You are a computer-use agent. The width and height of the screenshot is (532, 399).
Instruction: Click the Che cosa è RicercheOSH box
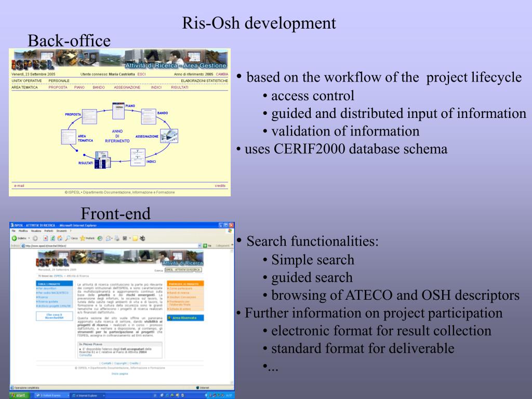(54, 316)
